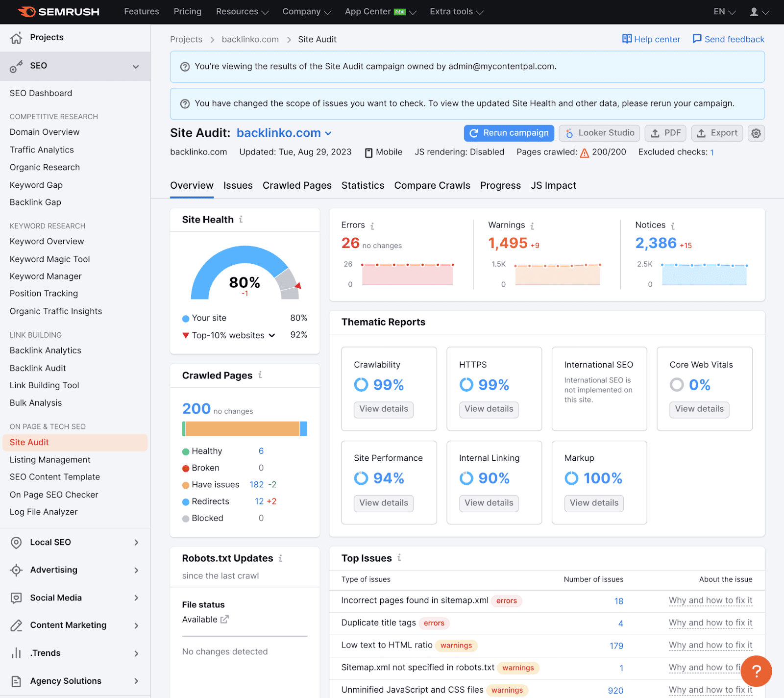Viewport: 784px width, 698px height.
Task: Click the Send feedback chat icon
Action: [697, 39]
